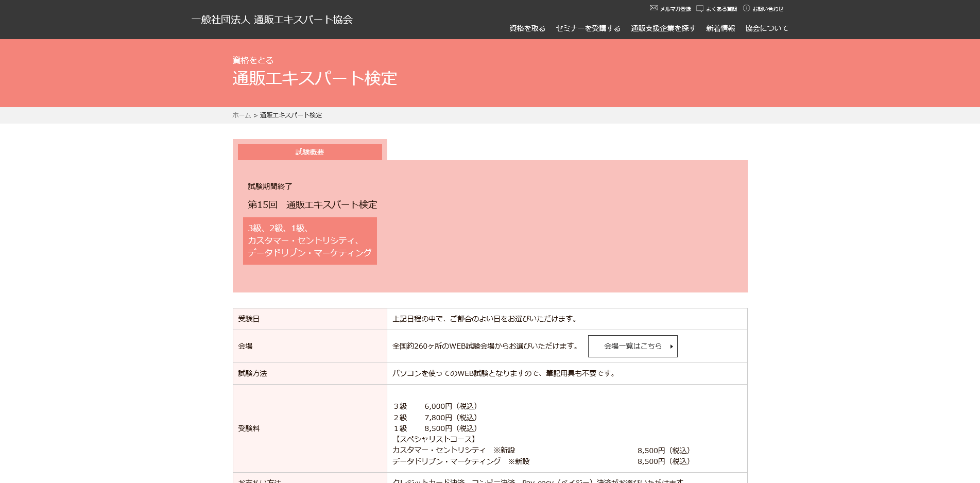The image size is (980, 483).
Task: Click the 通販エキスパート検定 breadcrumb item
Action: pyautogui.click(x=290, y=115)
